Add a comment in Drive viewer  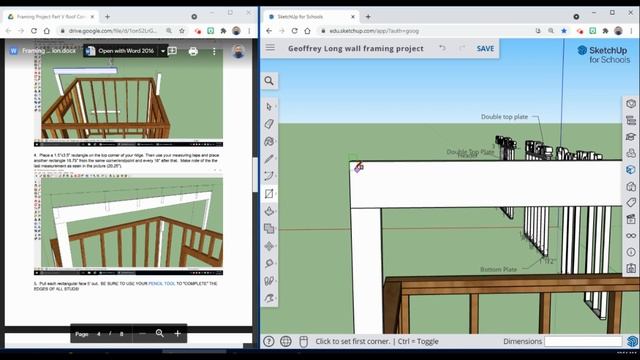(173, 51)
